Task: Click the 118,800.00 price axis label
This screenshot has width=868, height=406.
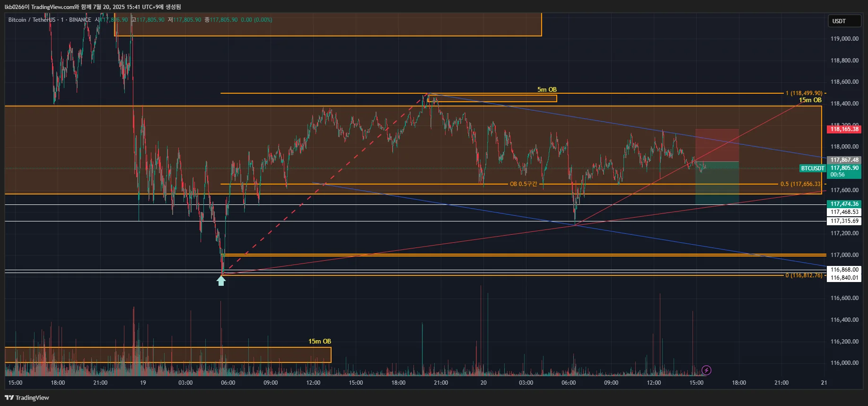Action: pos(844,61)
